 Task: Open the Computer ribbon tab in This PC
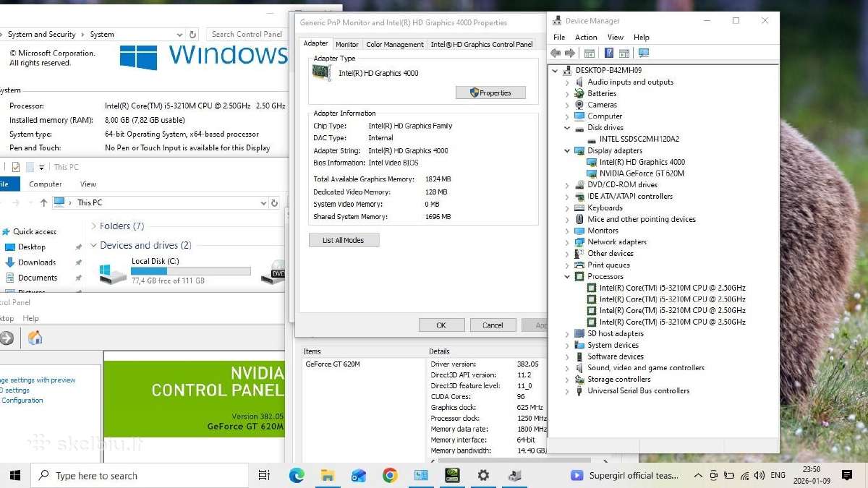[46, 184]
